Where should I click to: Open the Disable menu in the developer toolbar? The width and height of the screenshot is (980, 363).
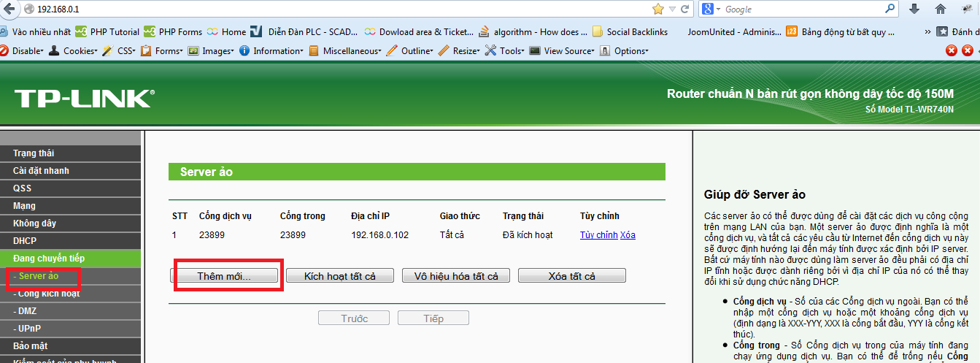pyautogui.click(x=22, y=51)
